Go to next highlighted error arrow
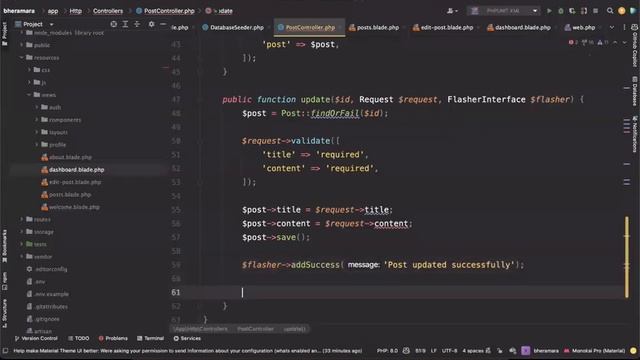Viewport: 640px width, 360px height. tap(624, 42)
